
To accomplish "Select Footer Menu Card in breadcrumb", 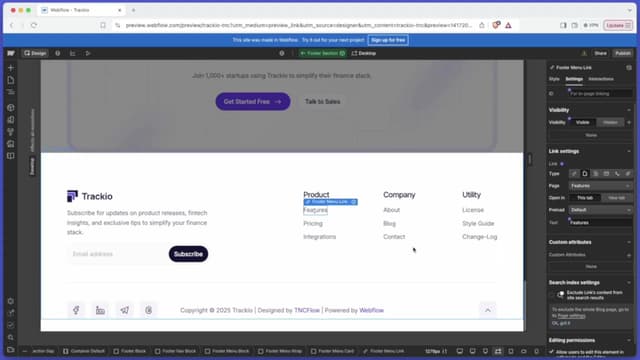I will point(333,351).
